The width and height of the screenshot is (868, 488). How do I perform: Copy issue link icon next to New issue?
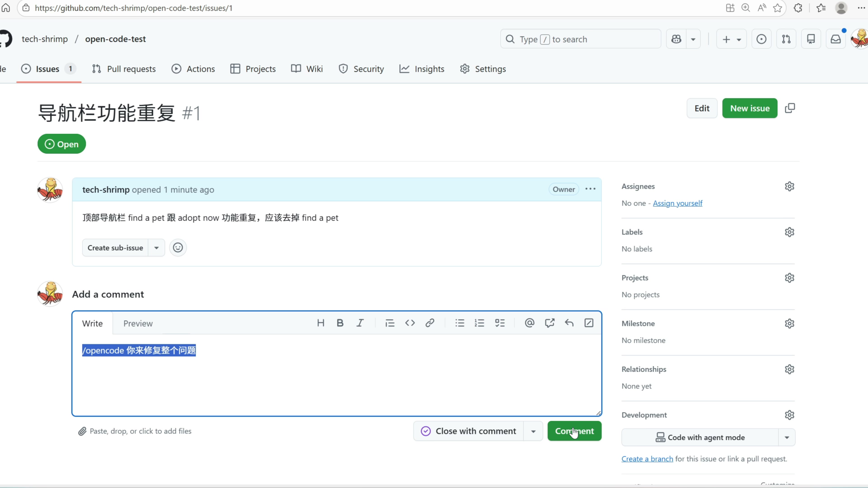[x=790, y=108]
